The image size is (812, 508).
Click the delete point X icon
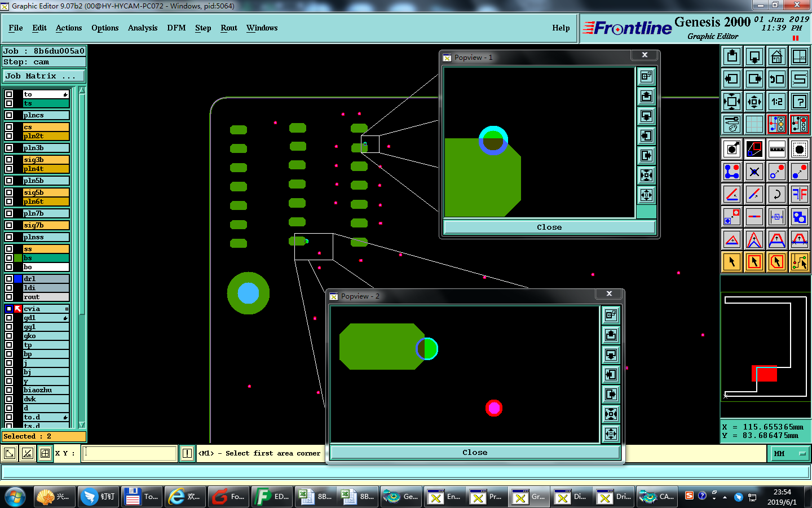click(x=754, y=172)
